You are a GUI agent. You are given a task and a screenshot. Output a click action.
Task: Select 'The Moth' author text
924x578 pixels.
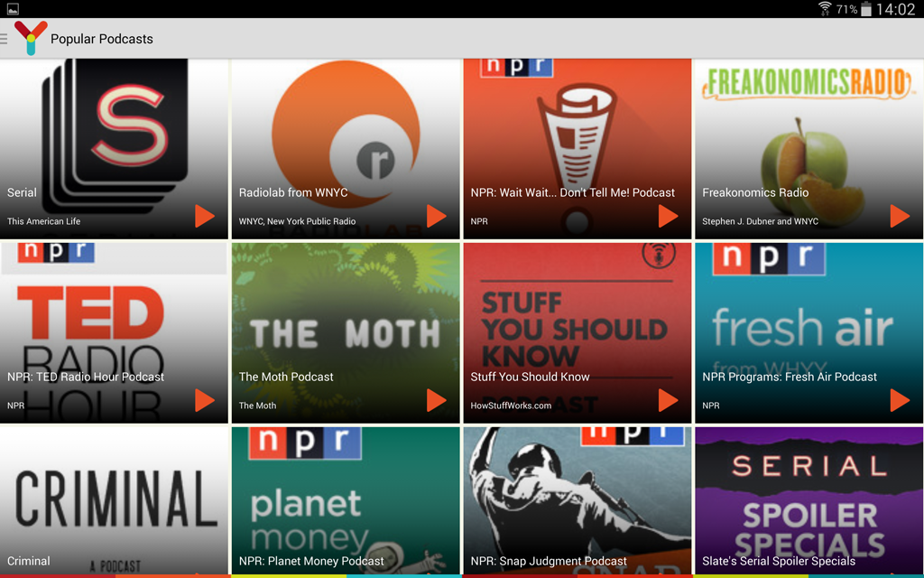(257, 406)
